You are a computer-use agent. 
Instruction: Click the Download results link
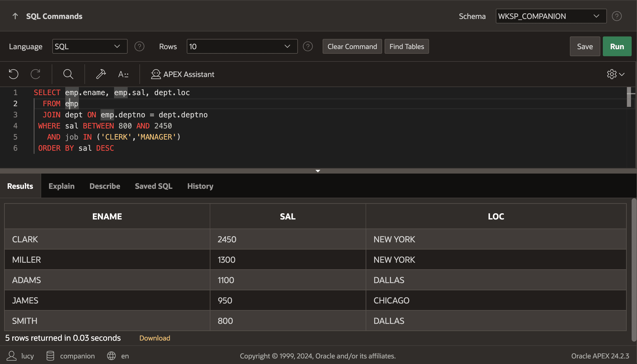(x=154, y=338)
